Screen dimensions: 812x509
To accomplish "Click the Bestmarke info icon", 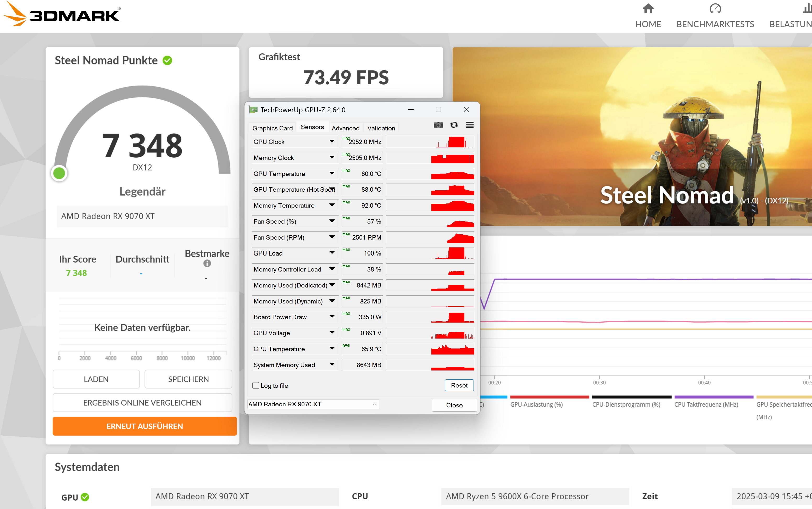I will [207, 264].
